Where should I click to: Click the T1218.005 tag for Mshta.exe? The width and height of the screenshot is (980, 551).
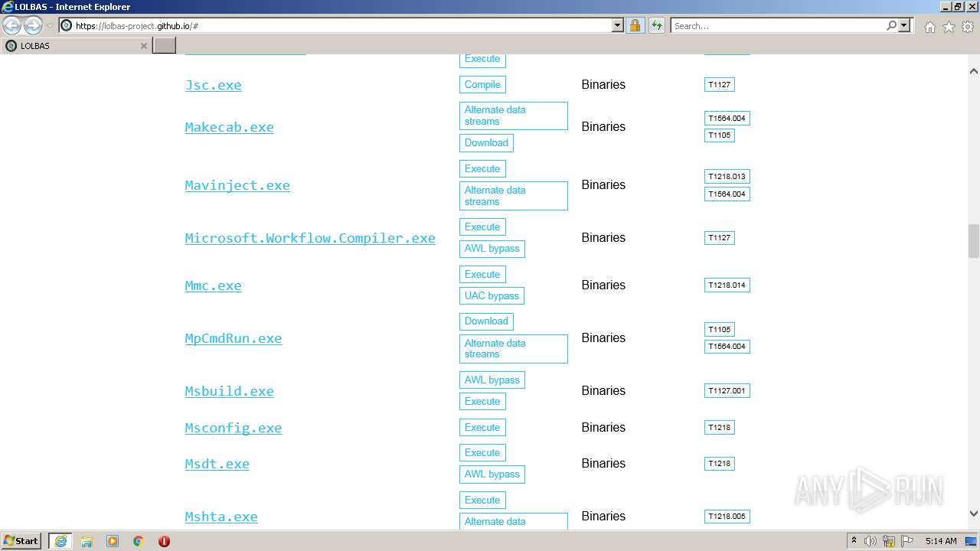click(x=727, y=516)
